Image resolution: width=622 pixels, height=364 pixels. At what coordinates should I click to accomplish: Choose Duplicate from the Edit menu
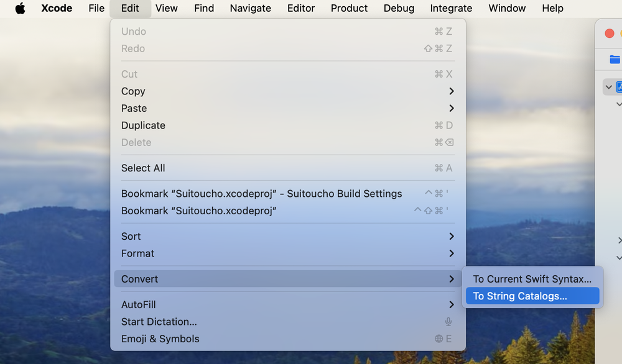tap(143, 125)
